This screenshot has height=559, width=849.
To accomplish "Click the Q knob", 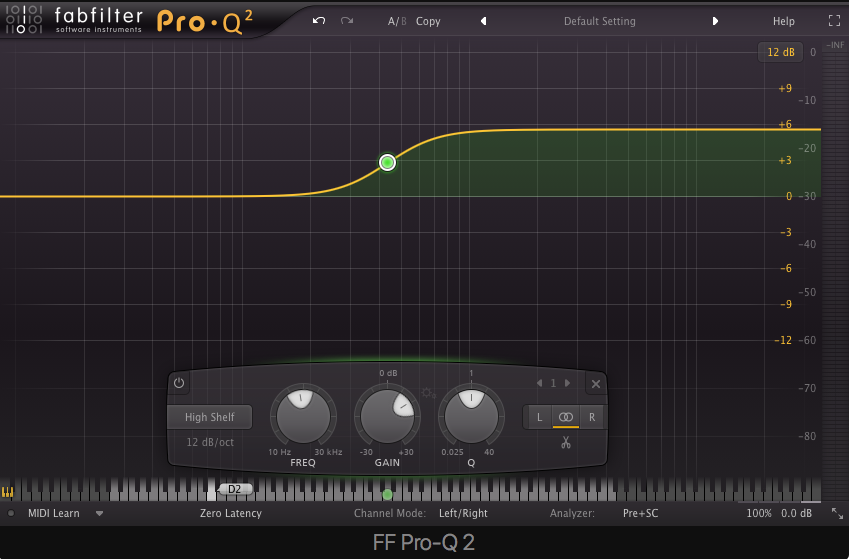I will (471, 417).
